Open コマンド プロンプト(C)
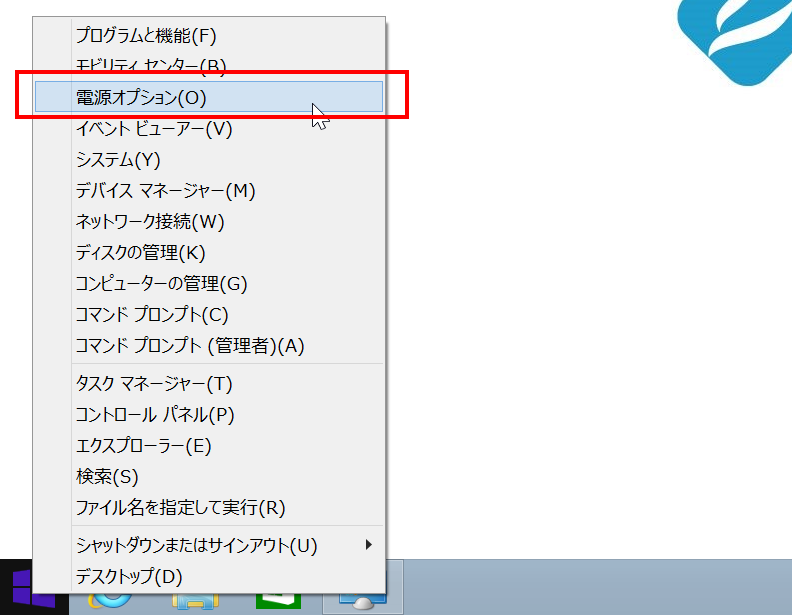Screen dimensions: 792x615 (209, 315)
